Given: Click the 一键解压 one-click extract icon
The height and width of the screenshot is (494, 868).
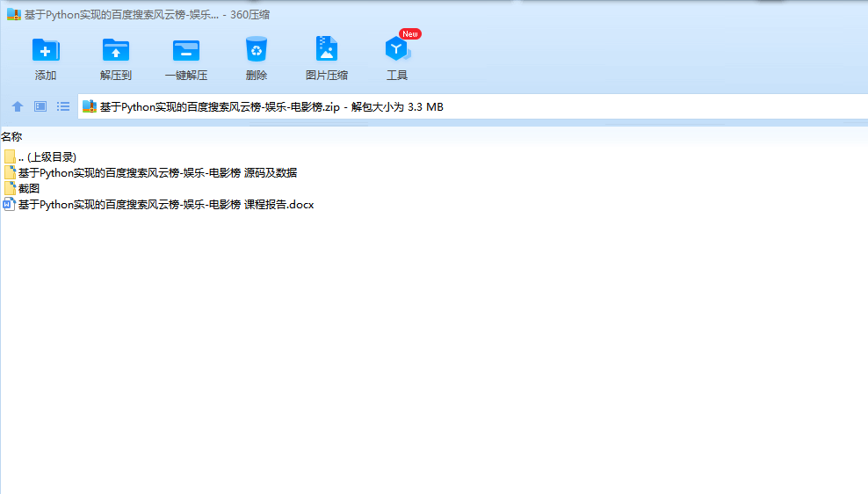Looking at the screenshot, I should tap(186, 50).
